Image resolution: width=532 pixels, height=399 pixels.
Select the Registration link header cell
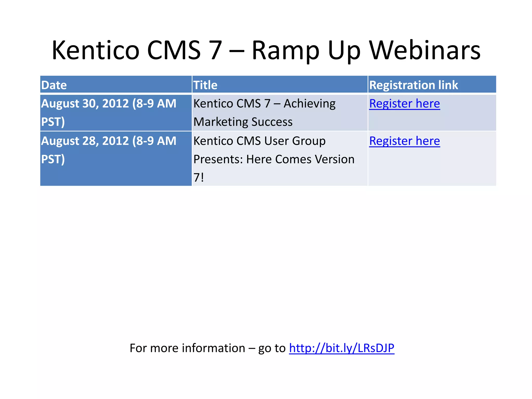coord(432,85)
